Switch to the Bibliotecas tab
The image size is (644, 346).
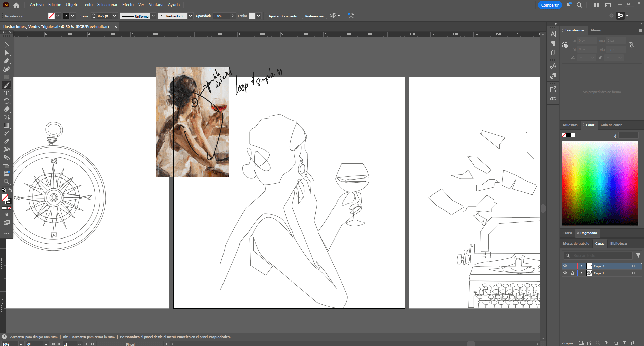(x=618, y=244)
